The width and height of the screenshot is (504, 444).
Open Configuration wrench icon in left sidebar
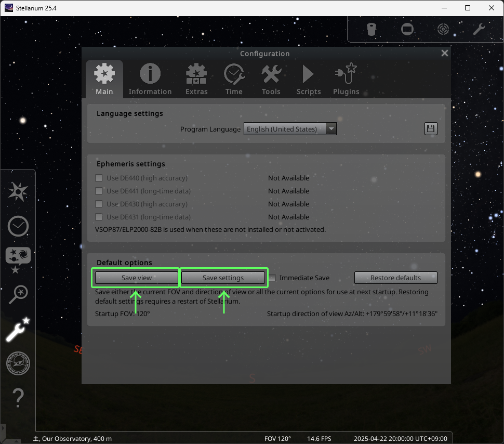point(18,329)
